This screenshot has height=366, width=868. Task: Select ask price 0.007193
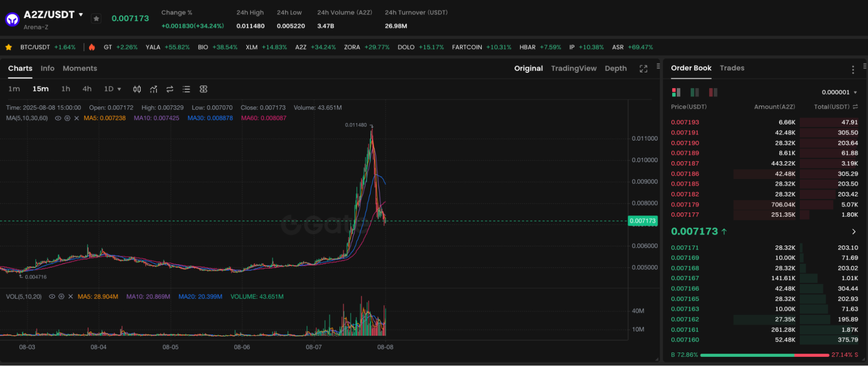tap(685, 123)
